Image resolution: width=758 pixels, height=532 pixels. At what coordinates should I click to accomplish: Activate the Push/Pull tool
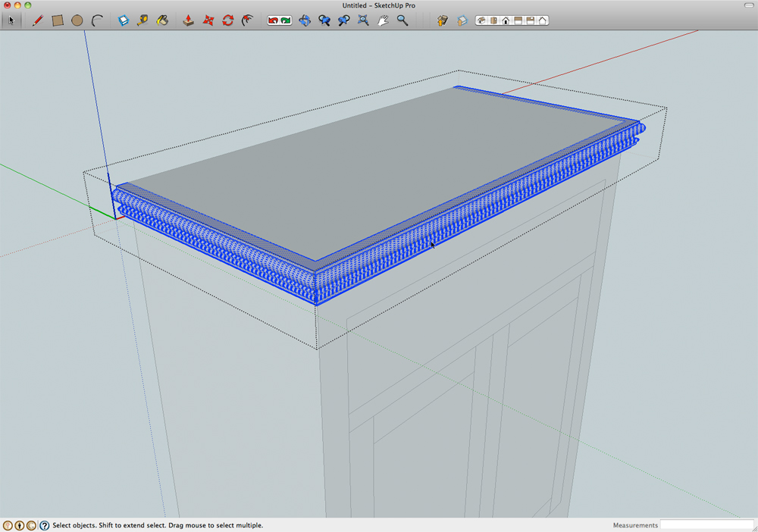point(189,20)
